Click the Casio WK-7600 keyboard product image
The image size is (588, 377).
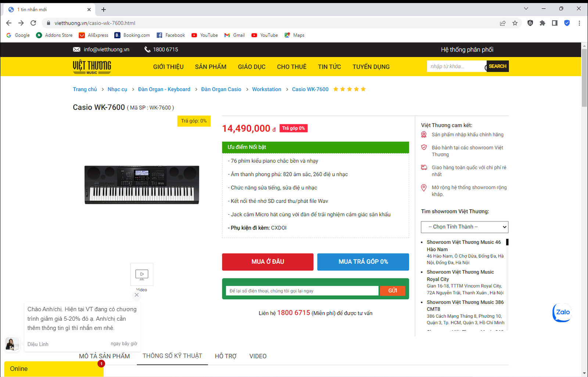click(x=142, y=185)
